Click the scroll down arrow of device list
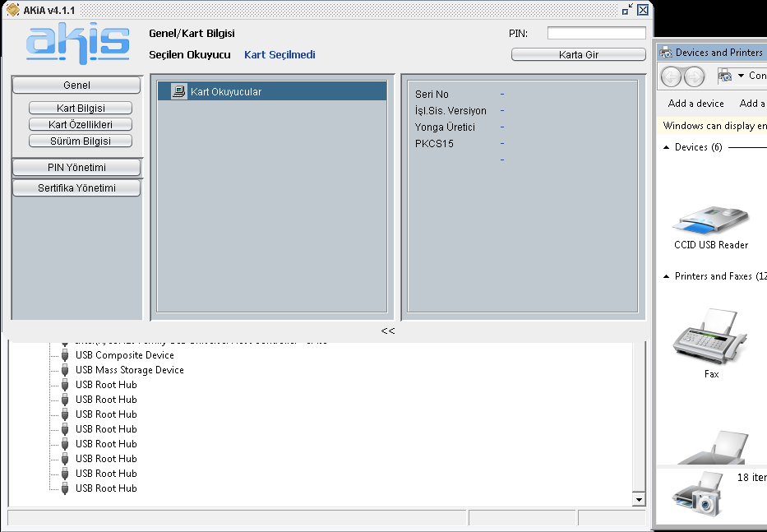 point(638,500)
